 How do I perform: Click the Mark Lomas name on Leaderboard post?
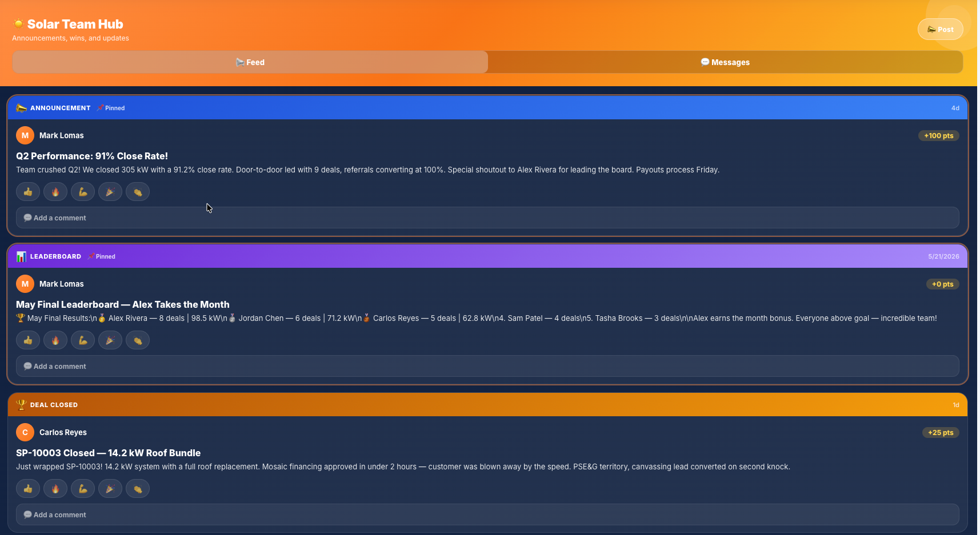(62, 284)
